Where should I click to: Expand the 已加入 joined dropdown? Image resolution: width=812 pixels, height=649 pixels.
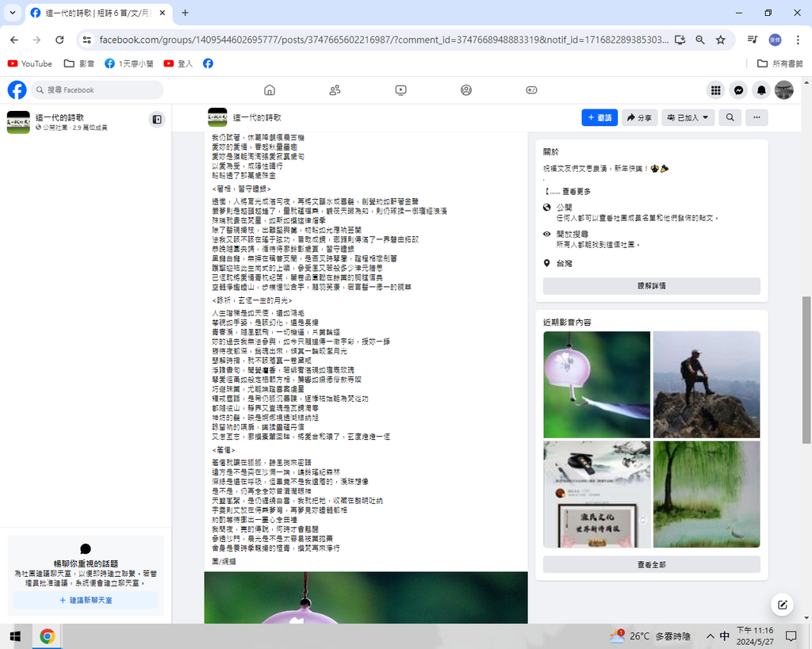coord(688,117)
